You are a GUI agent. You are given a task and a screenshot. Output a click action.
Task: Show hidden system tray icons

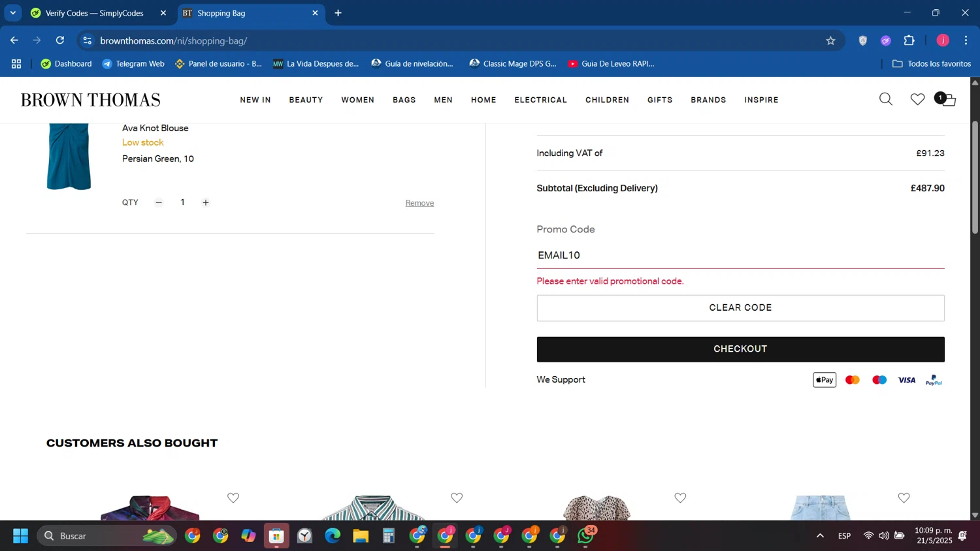point(820,536)
